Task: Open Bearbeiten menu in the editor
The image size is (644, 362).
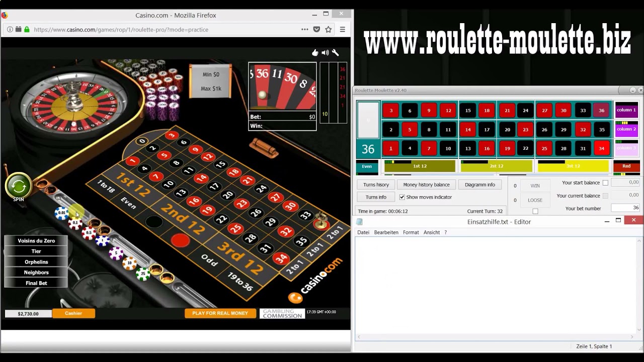Action: point(386,232)
